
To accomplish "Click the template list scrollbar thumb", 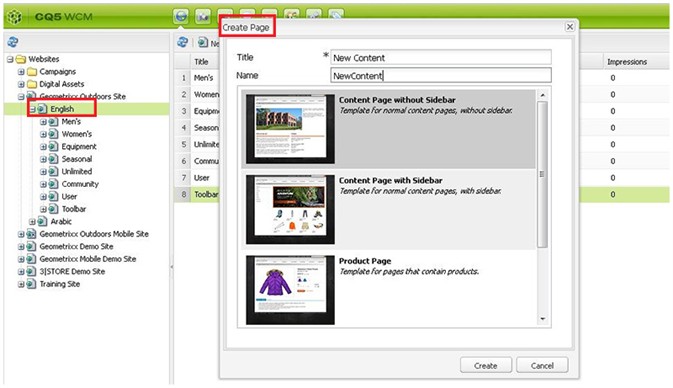I will pyautogui.click(x=543, y=174).
